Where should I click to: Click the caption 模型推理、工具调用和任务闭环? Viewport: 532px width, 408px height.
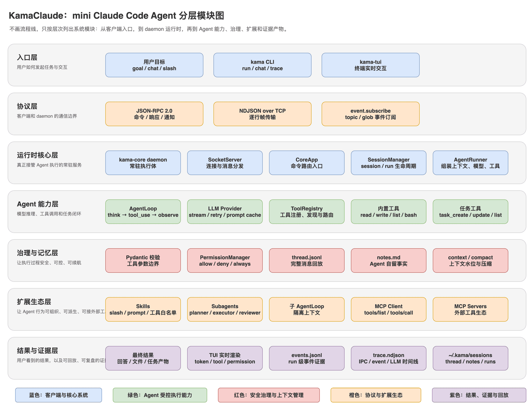(x=49, y=214)
